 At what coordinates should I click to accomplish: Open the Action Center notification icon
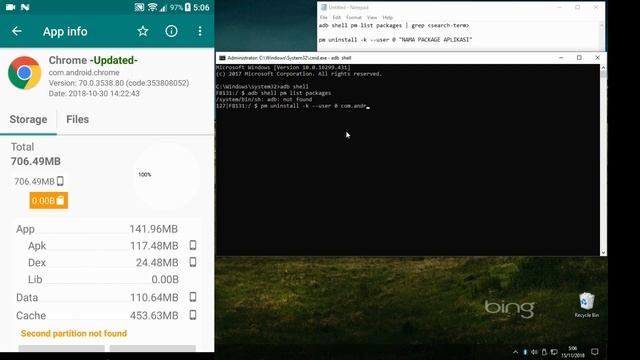(595, 352)
